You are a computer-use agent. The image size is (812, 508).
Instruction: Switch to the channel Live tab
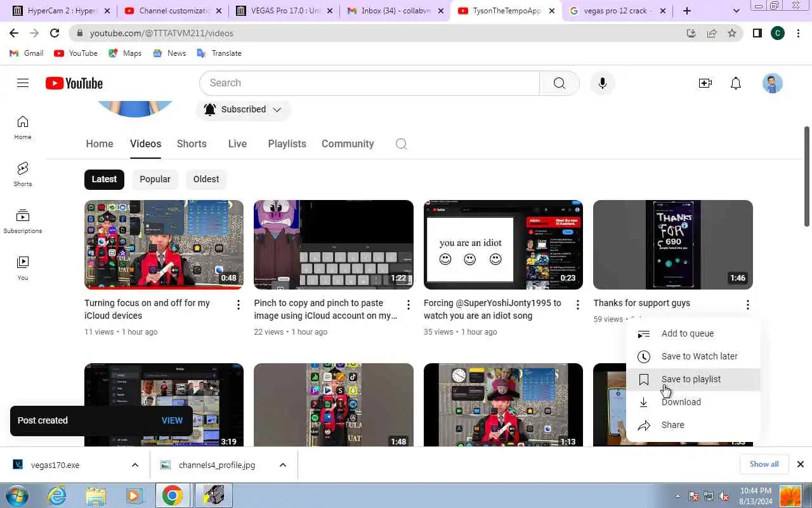coord(237,144)
